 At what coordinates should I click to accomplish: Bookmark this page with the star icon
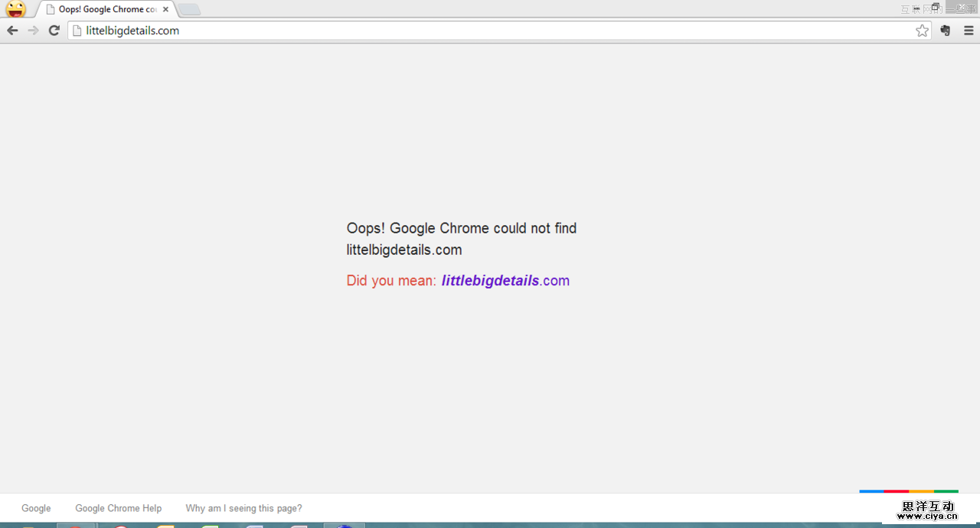pos(922,31)
